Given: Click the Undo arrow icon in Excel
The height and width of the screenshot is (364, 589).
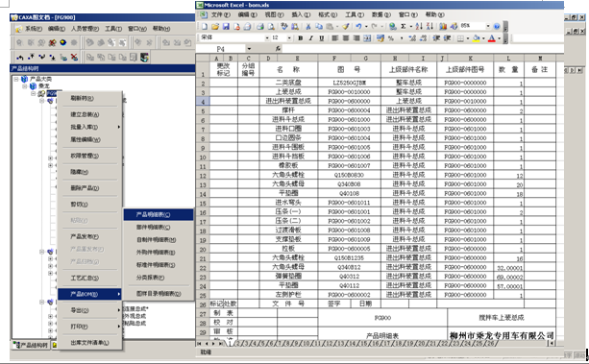Looking at the screenshot, I should [358, 26].
